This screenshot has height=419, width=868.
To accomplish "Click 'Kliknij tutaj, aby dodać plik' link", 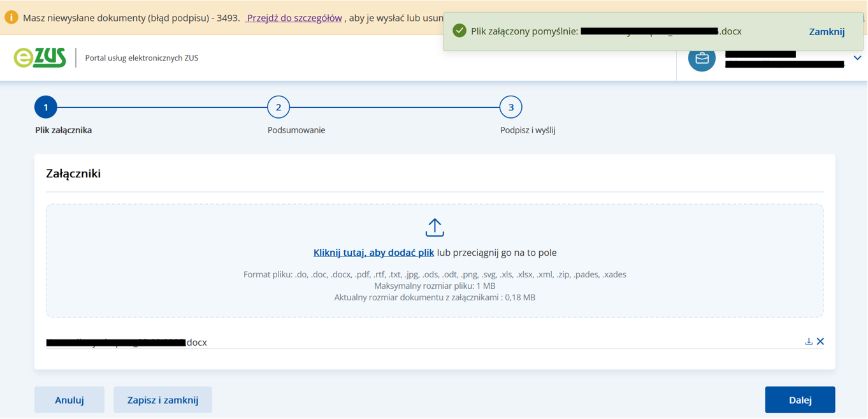I will (373, 253).
